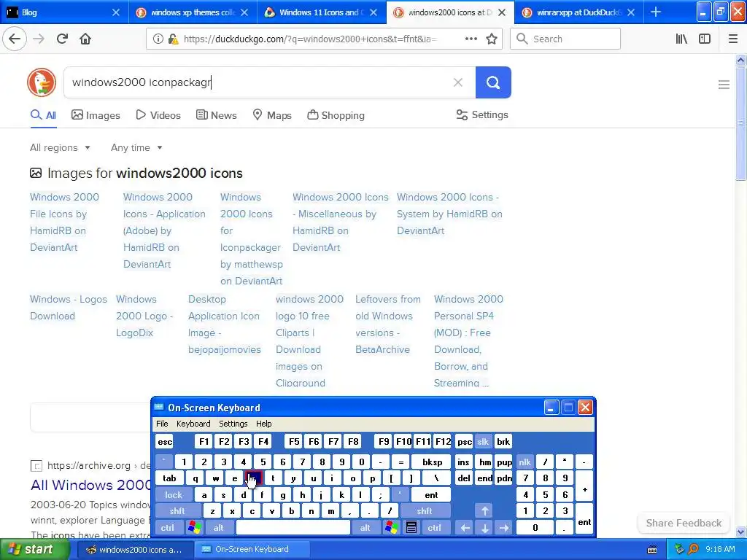Click the down arrow key on keyboard
Screen dimensions: 747x560
(484, 528)
